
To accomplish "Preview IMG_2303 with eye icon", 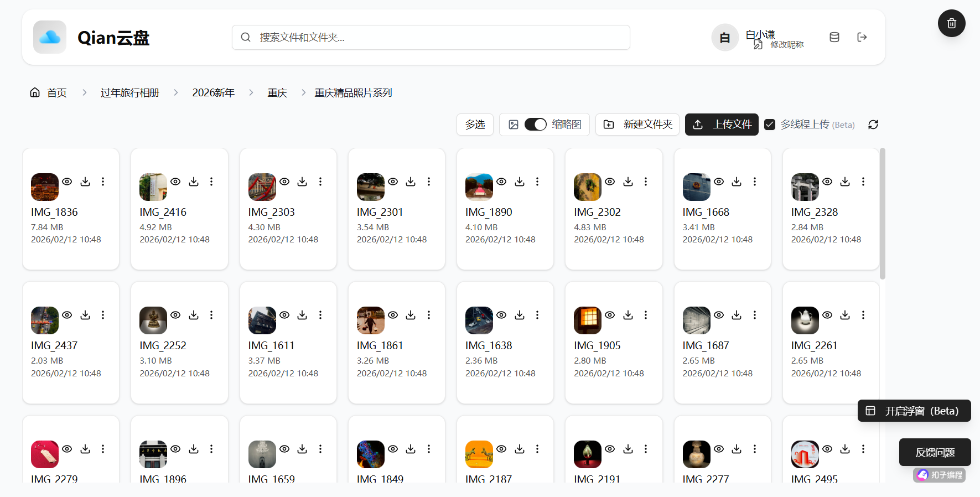I will point(284,182).
